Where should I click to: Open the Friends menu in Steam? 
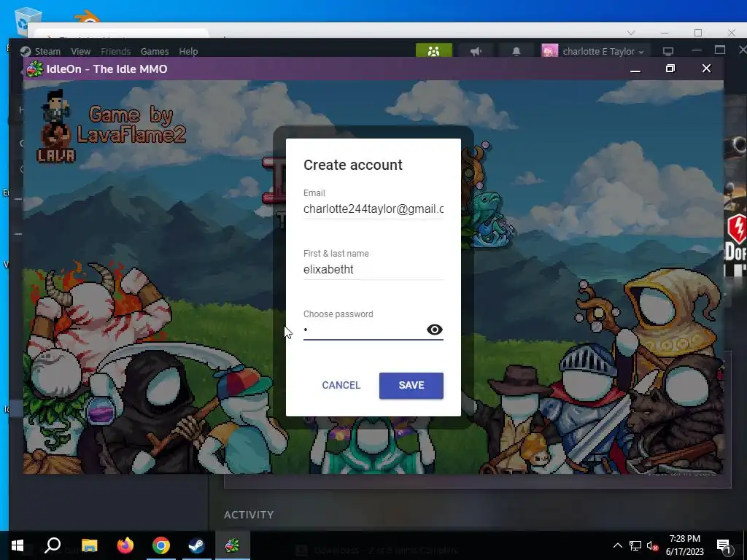tap(115, 52)
